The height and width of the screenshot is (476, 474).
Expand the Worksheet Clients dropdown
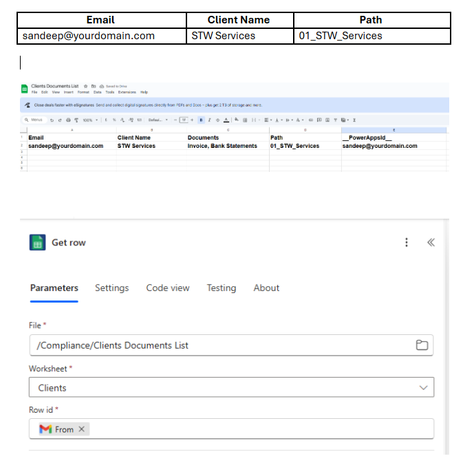click(x=423, y=388)
